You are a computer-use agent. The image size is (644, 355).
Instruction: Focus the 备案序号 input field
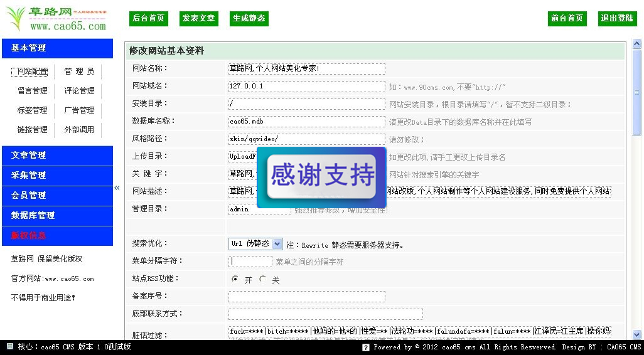(306, 297)
